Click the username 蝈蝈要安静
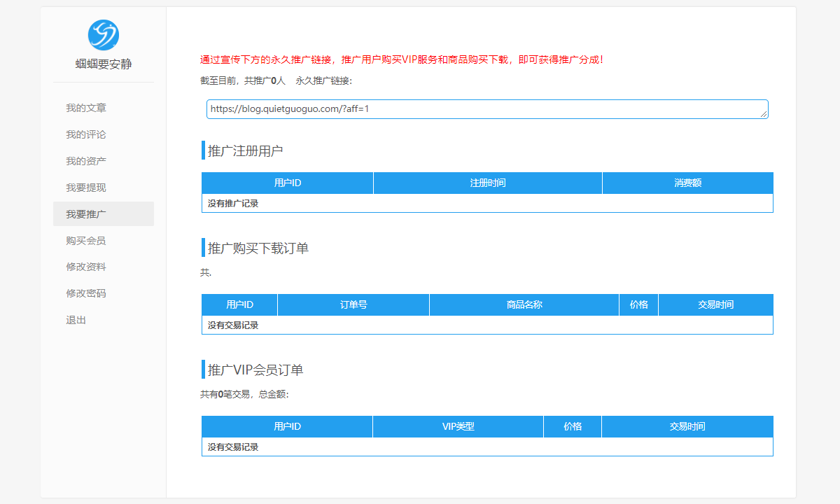This screenshot has height=504, width=840. (104, 64)
